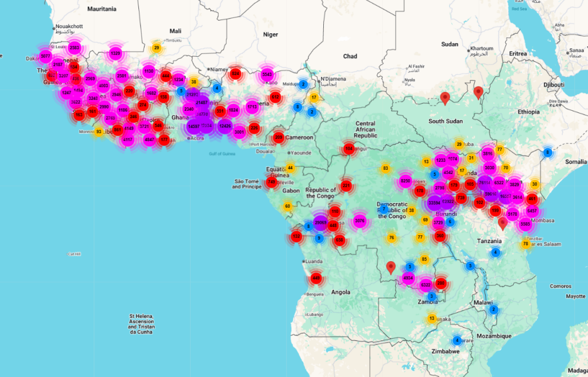Click the pink cluster labeled 3816
Image resolution: width=588 pixels, height=377 pixels.
point(488,154)
